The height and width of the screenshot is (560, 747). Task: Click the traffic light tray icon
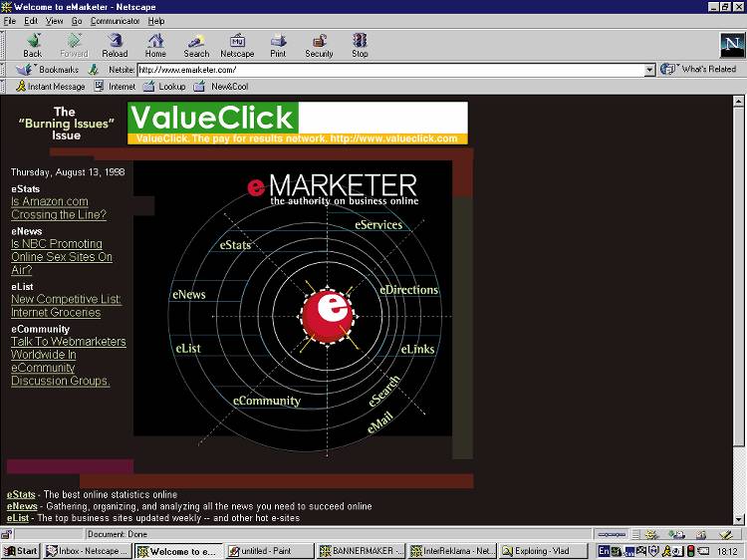click(x=690, y=551)
